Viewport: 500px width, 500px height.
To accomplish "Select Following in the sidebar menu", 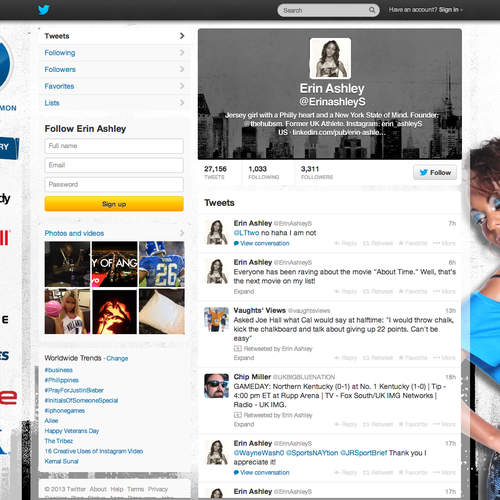I will point(114,53).
